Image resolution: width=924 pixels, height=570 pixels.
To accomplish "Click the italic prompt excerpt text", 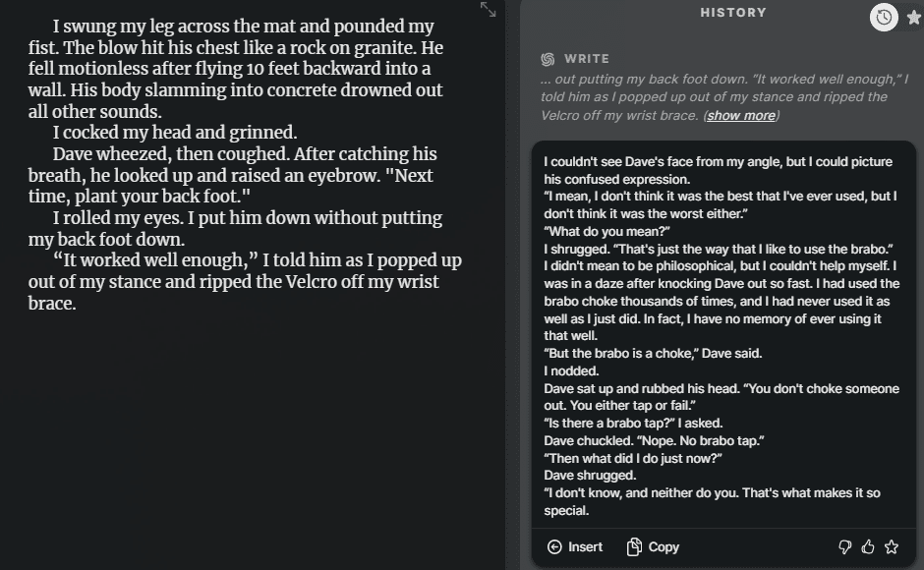I will pos(724,97).
